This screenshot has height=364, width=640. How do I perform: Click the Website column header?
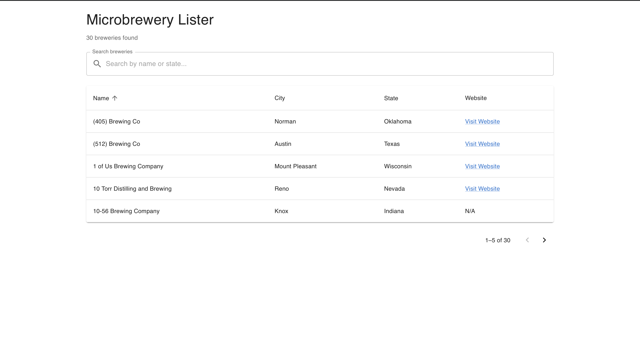tap(476, 98)
